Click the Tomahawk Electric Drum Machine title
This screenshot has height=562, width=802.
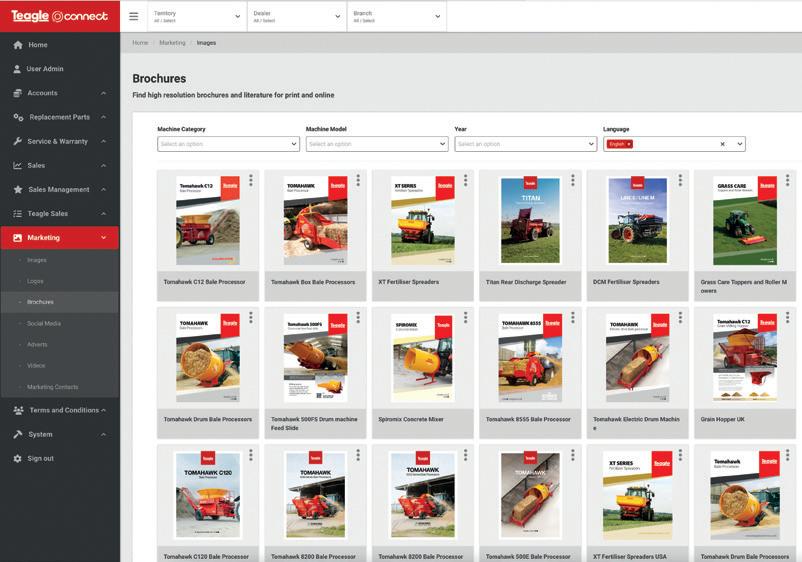click(x=636, y=423)
